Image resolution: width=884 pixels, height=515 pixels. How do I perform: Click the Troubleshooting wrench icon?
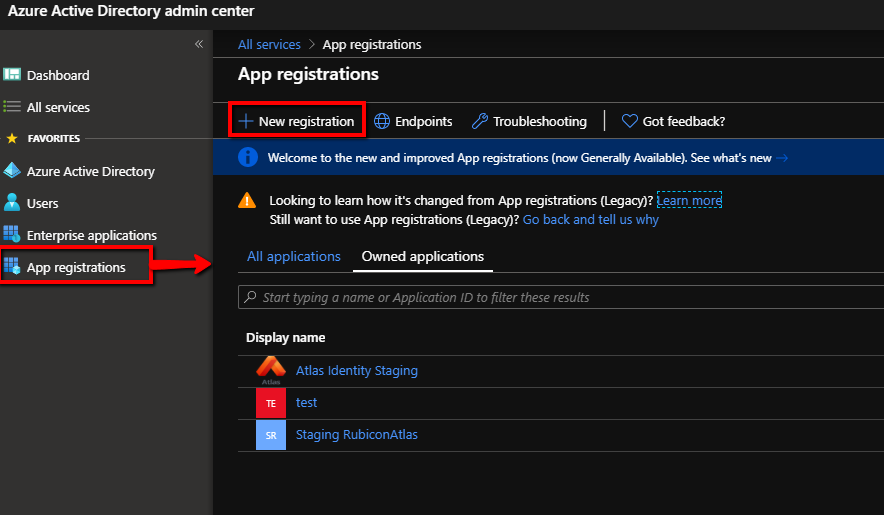coord(479,121)
